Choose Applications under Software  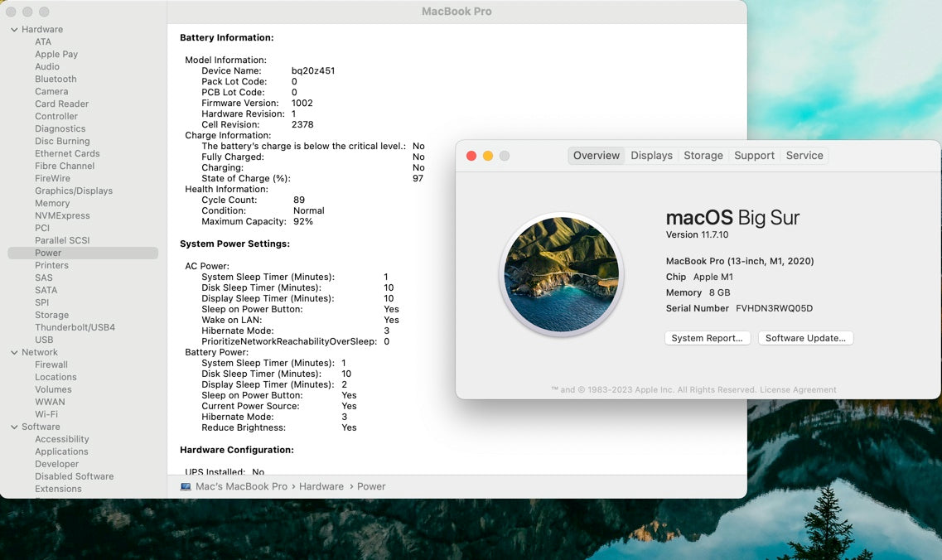pos(61,452)
